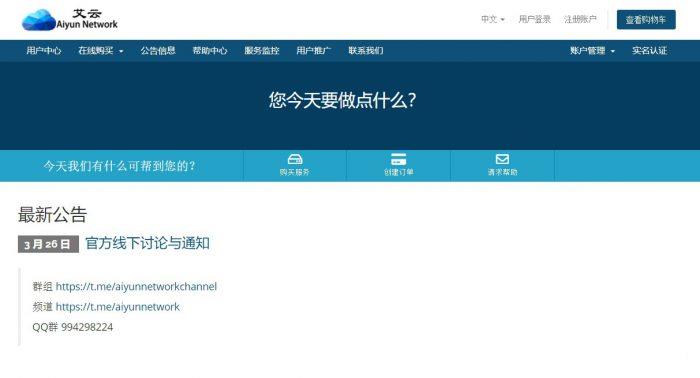Click the 3月26日 date badge
Image resolution: width=700 pixels, height=378 pixels.
(48, 244)
